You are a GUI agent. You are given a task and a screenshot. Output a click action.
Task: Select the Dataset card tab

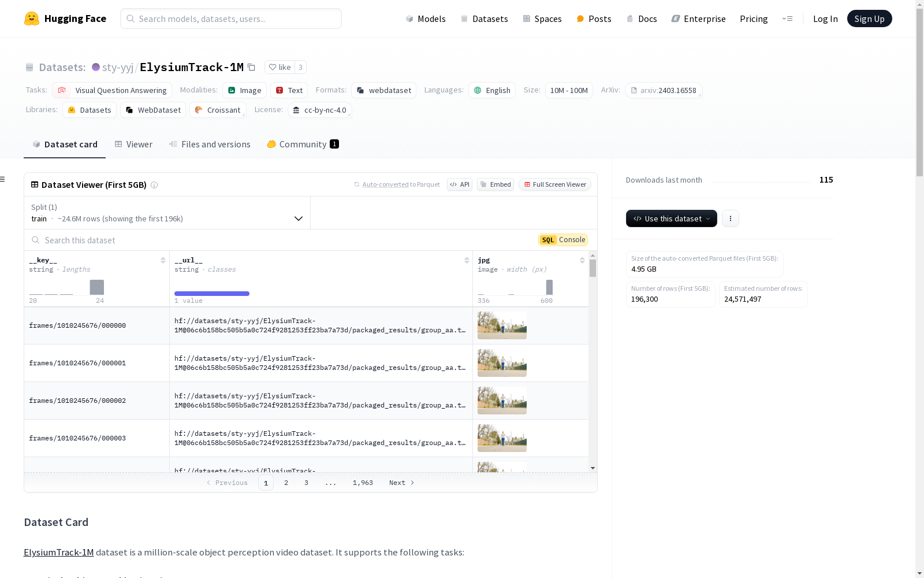click(65, 144)
